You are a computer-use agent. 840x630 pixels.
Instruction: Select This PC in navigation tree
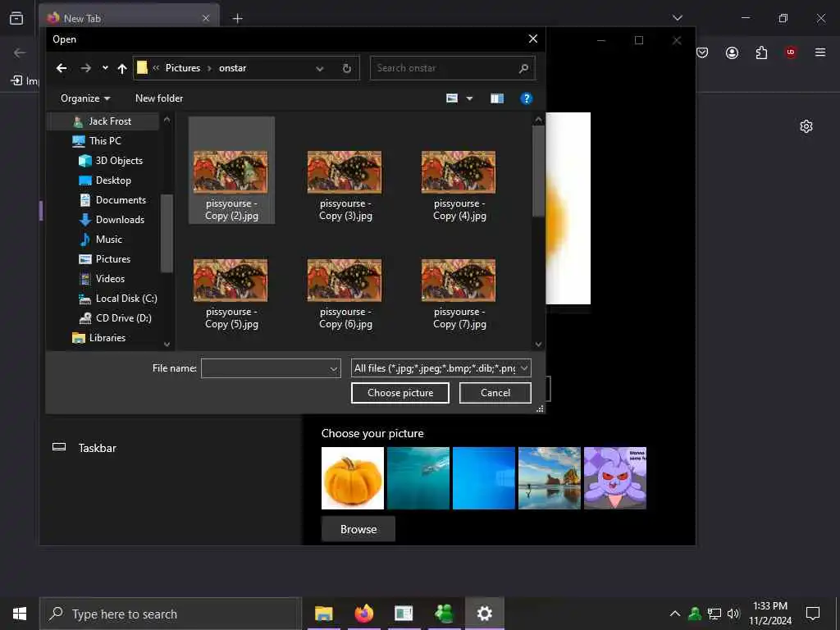point(104,141)
